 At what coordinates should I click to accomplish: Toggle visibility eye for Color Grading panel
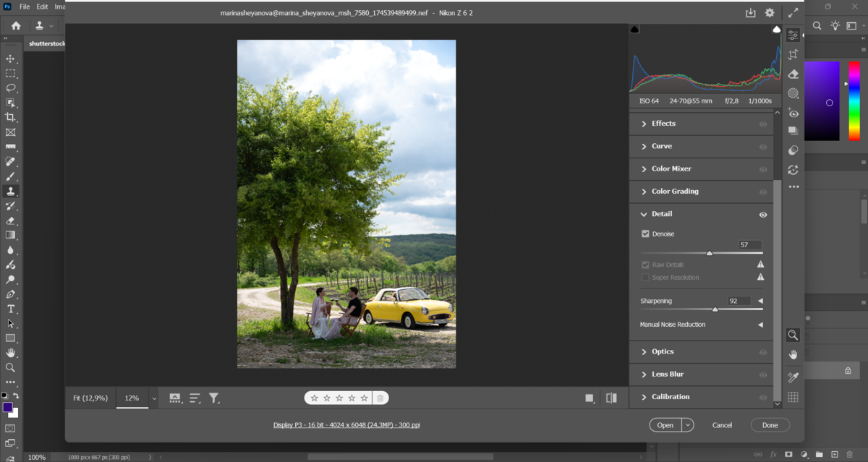point(763,192)
